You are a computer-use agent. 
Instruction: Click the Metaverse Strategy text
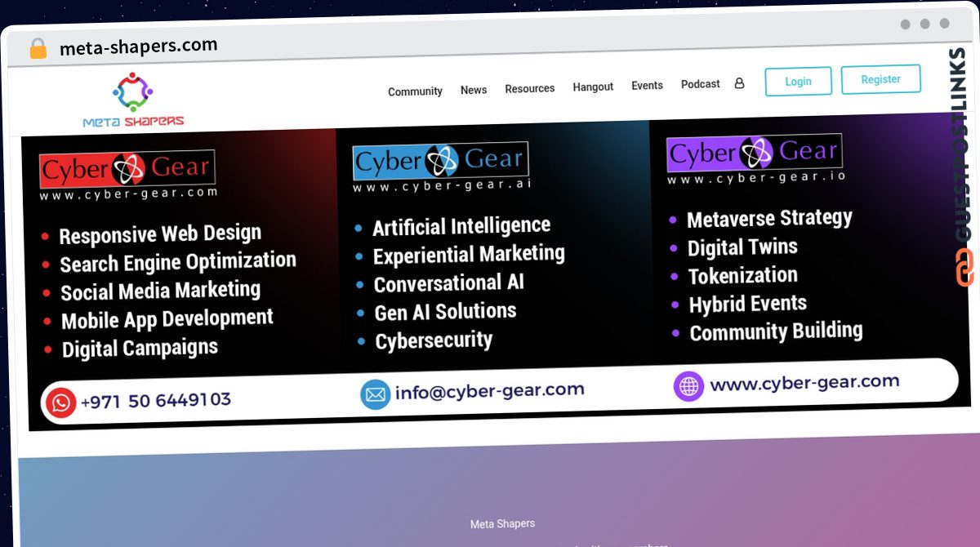[769, 219]
